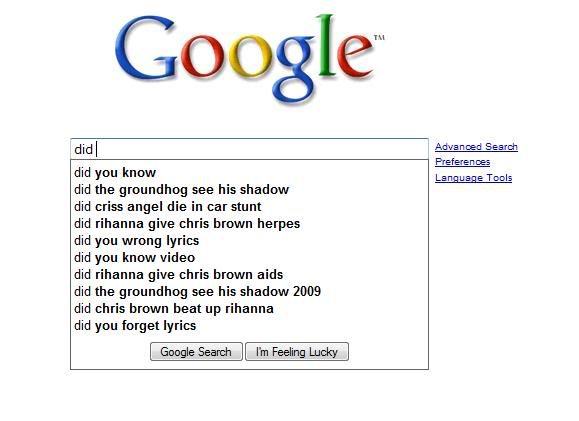Click the blue capital 'G' of the logo
579x421 pixels.
[x=146, y=48]
